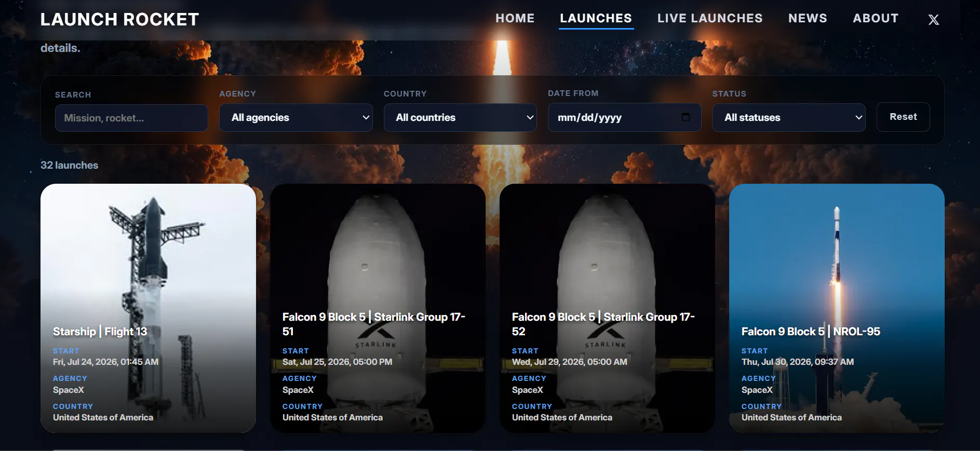980x451 pixels.
Task: Click the 'Starship | Flight 13' title
Action: click(100, 331)
